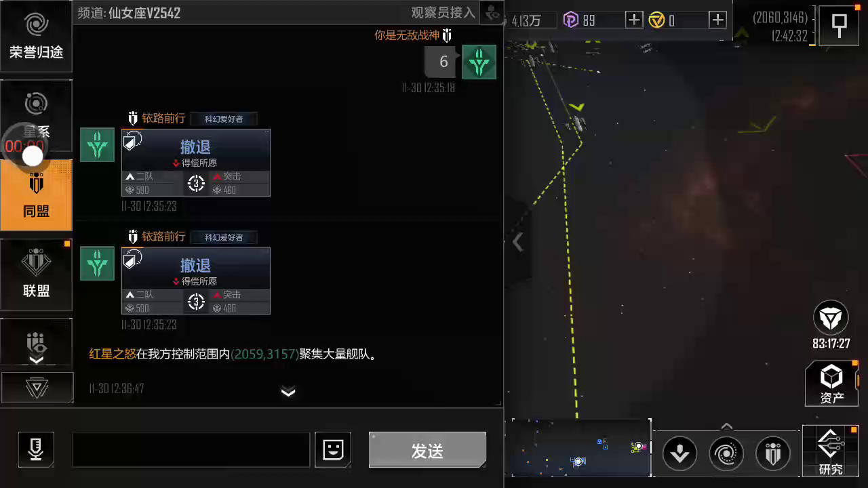Tap the voice input microphone icon

coord(37,449)
